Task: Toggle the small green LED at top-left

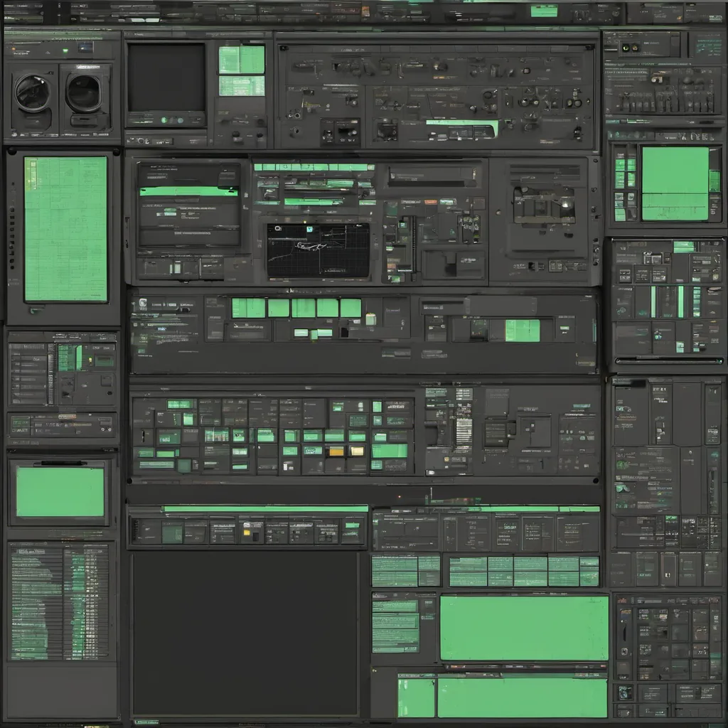Action: (x=65, y=50)
